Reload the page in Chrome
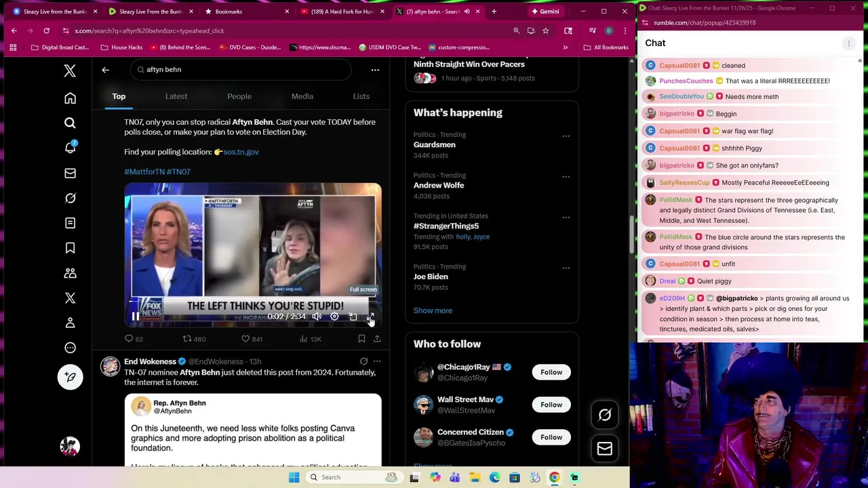Image resolution: width=868 pixels, height=488 pixels. 46,30
